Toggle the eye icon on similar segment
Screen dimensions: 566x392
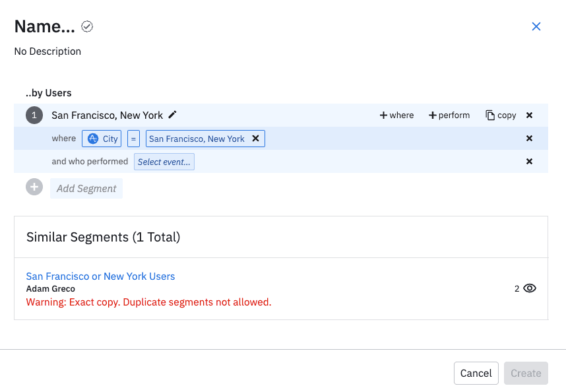530,288
